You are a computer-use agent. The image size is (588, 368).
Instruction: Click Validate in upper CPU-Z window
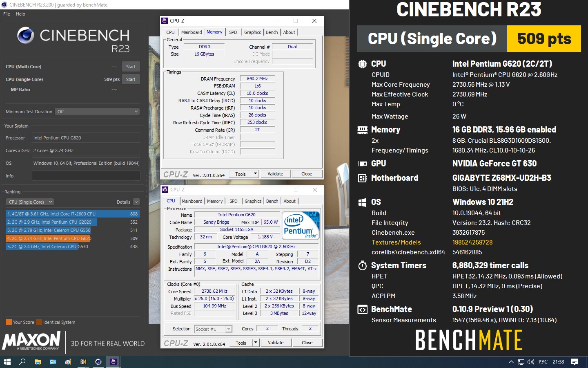click(x=275, y=174)
